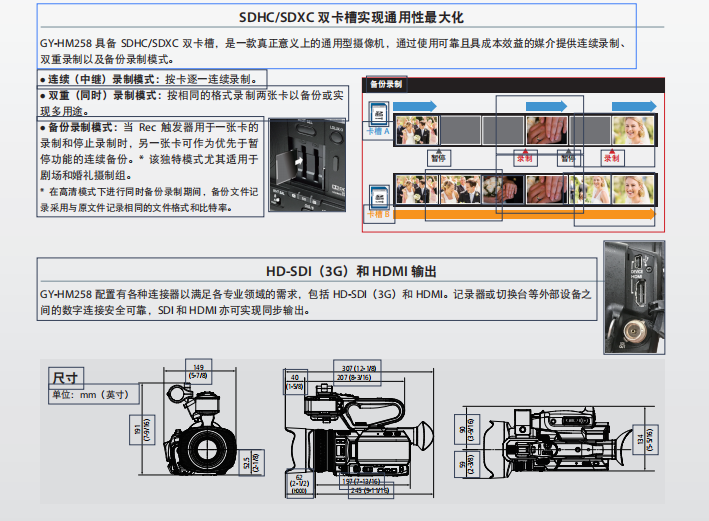Viewport: 709px width, 521px height.
Task: Click the 245 (9-11/16) dimension
Action: coord(371,491)
